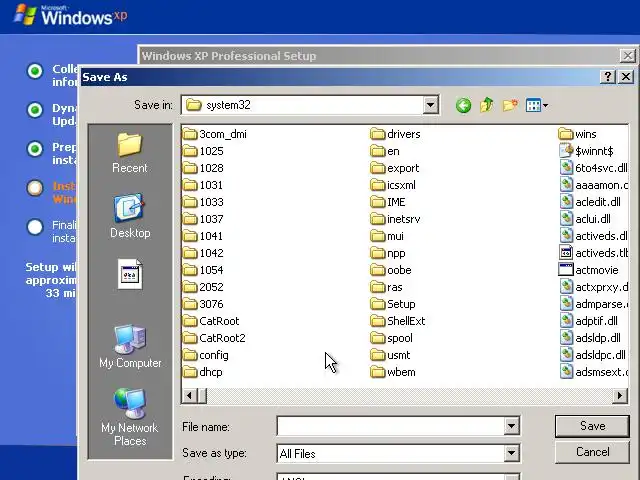Select the 1031 folder

coord(203,185)
